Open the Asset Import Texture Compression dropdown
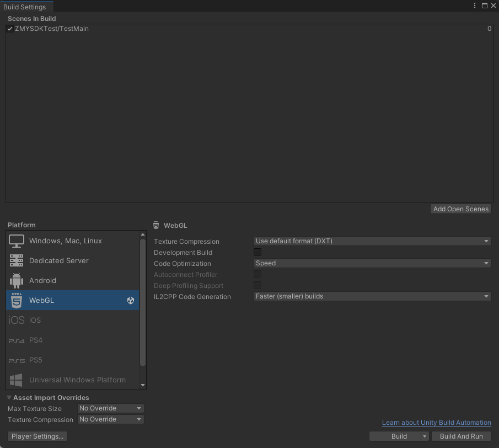 coord(110,419)
